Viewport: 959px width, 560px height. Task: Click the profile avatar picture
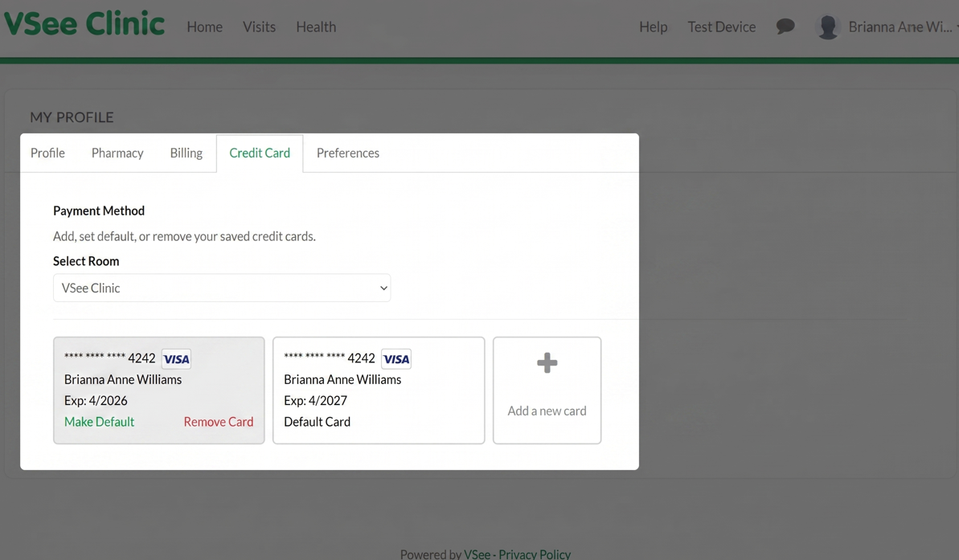pos(827,27)
